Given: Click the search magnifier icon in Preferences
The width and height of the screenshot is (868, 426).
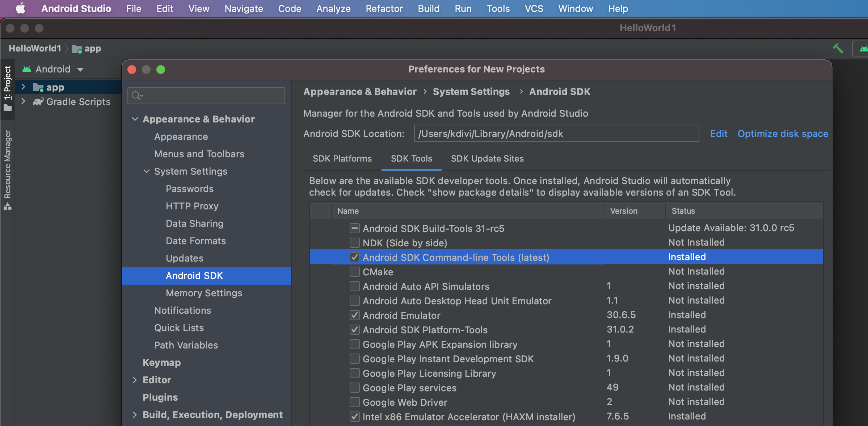Looking at the screenshot, I should coord(136,95).
